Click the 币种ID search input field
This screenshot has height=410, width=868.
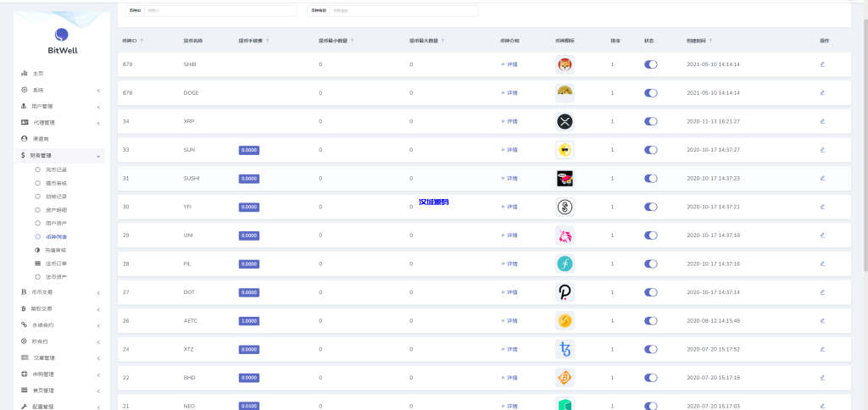click(219, 11)
